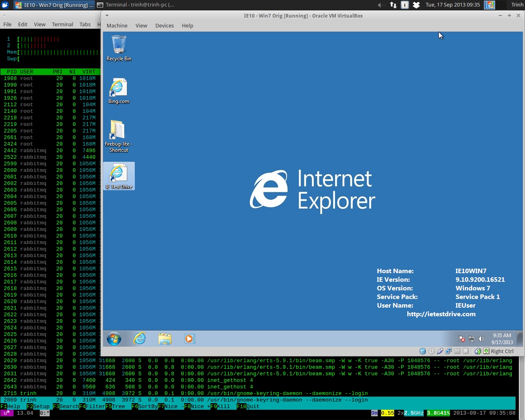
Task: Open the View menu in VirtualBox
Action: click(x=141, y=25)
